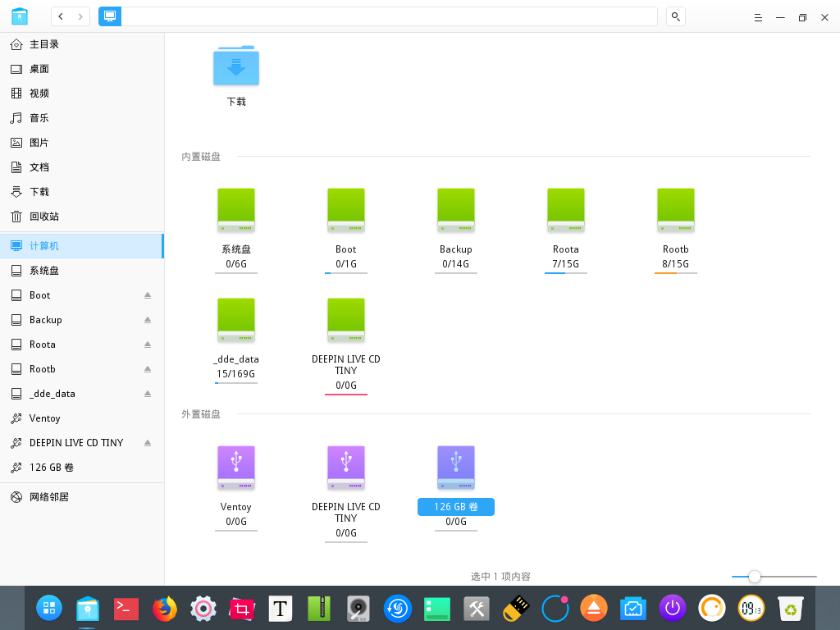Click the empty address bar field
Screen dimensions: 840x630
click(x=390, y=16)
